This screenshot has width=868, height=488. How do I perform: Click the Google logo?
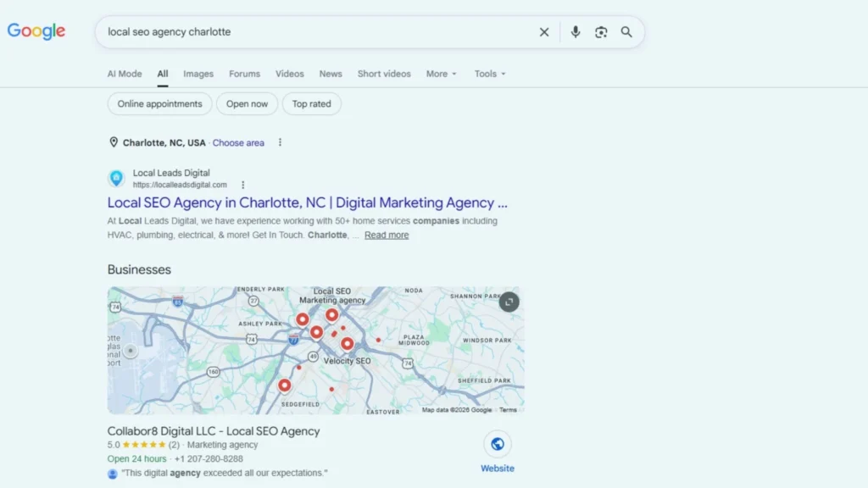(36, 31)
